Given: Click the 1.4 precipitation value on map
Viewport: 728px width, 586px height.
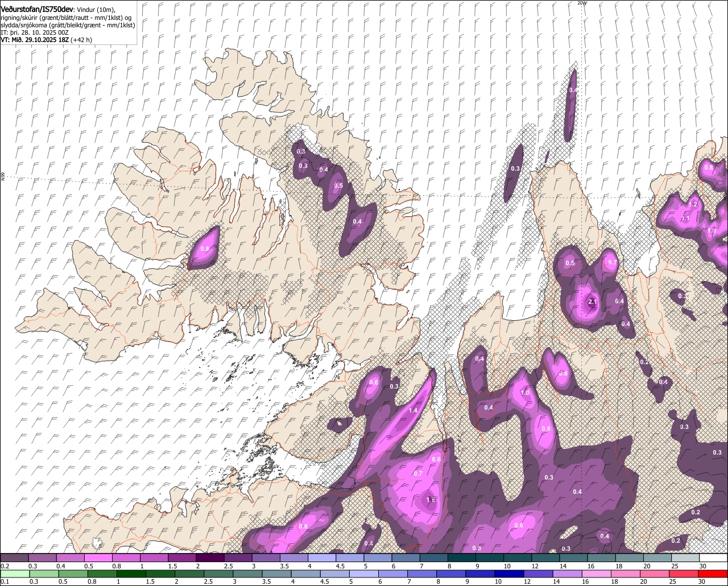Looking at the screenshot, I should tap(413, 410).
